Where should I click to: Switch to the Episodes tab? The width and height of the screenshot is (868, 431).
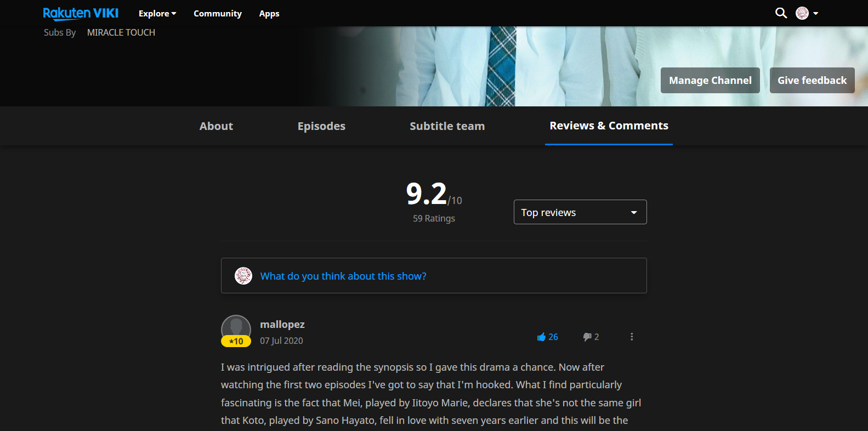pyautogui.click(x=321, y=126)
